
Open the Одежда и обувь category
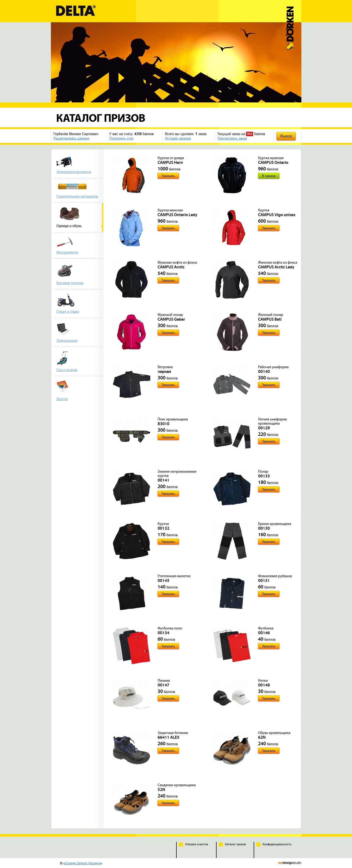[69, 226]
